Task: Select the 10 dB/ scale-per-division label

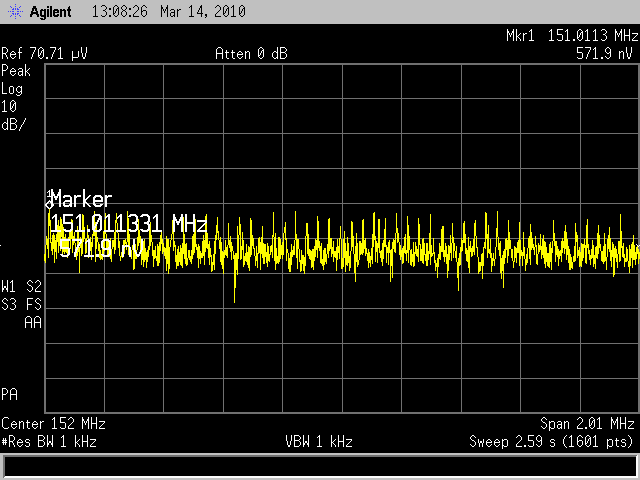Action: pos(13,115)
